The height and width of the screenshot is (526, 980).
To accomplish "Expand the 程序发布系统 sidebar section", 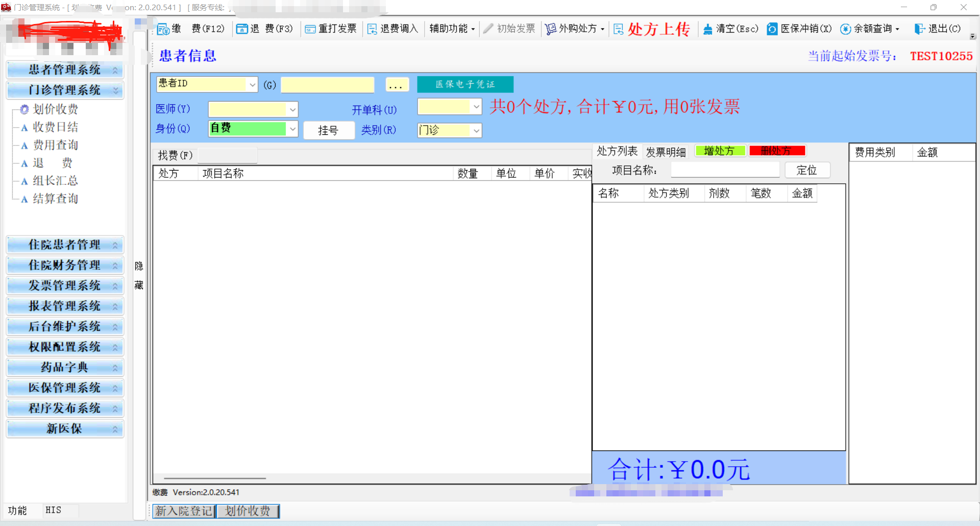I will coord(65,409).
